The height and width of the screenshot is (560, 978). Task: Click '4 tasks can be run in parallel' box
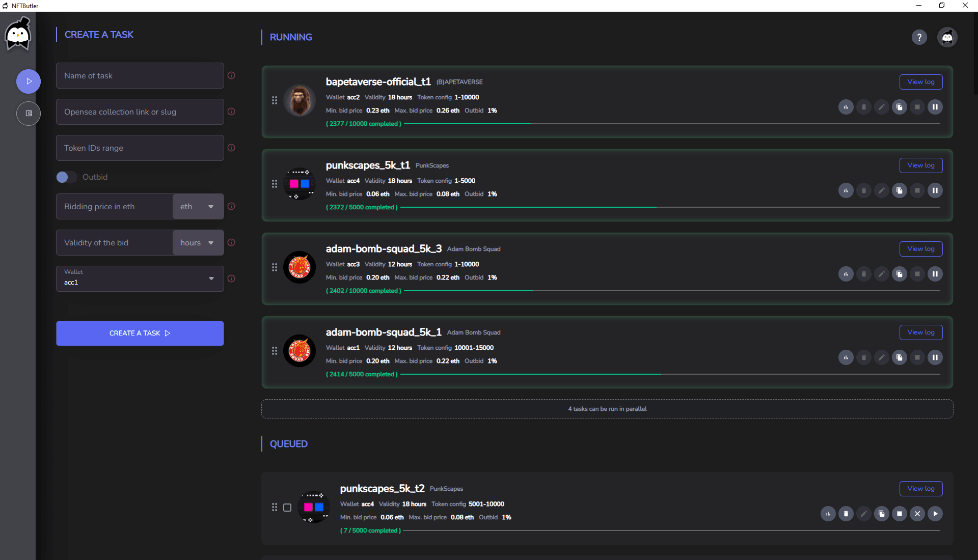point(607,409)
